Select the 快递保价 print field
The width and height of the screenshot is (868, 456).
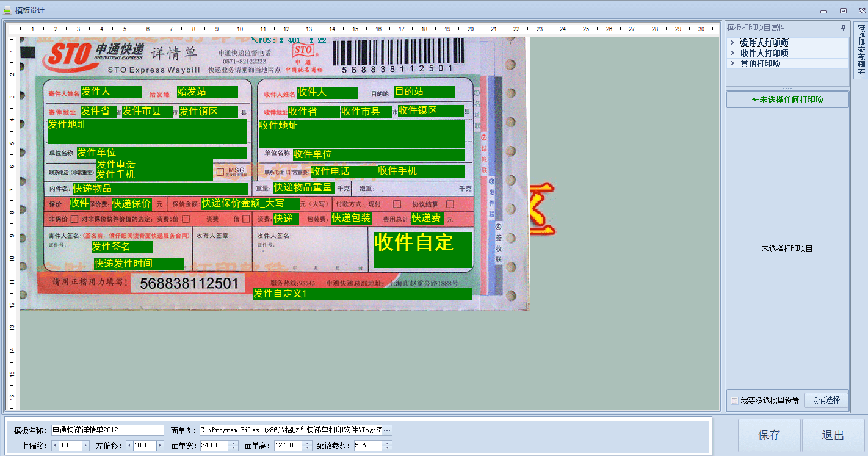(x=132, y=204)
